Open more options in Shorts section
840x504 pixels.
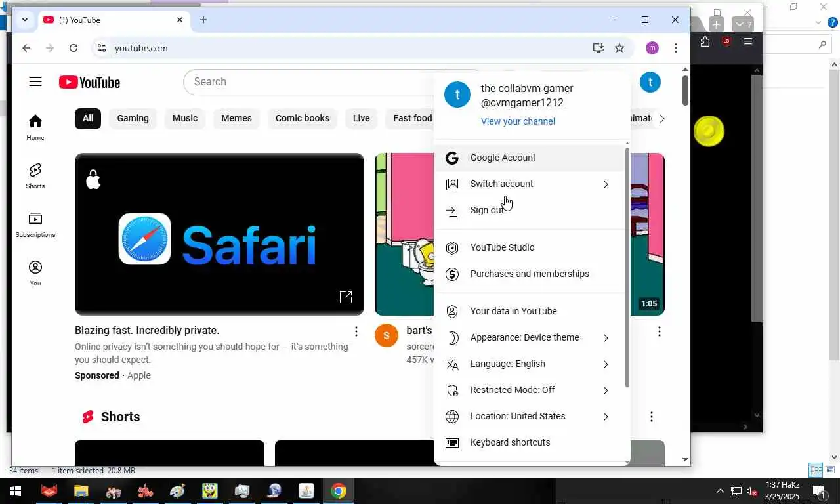pos(651,417)
